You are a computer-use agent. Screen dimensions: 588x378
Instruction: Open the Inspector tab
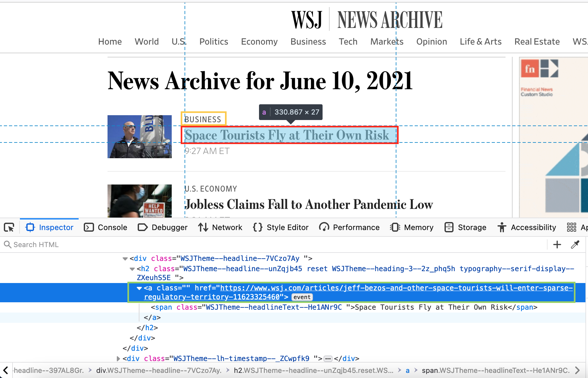49,228
